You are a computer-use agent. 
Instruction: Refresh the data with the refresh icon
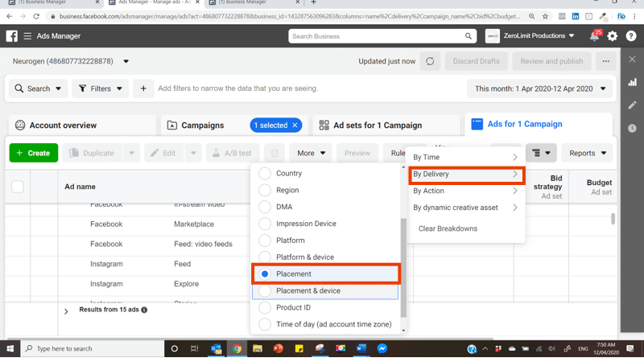point(430,61)
